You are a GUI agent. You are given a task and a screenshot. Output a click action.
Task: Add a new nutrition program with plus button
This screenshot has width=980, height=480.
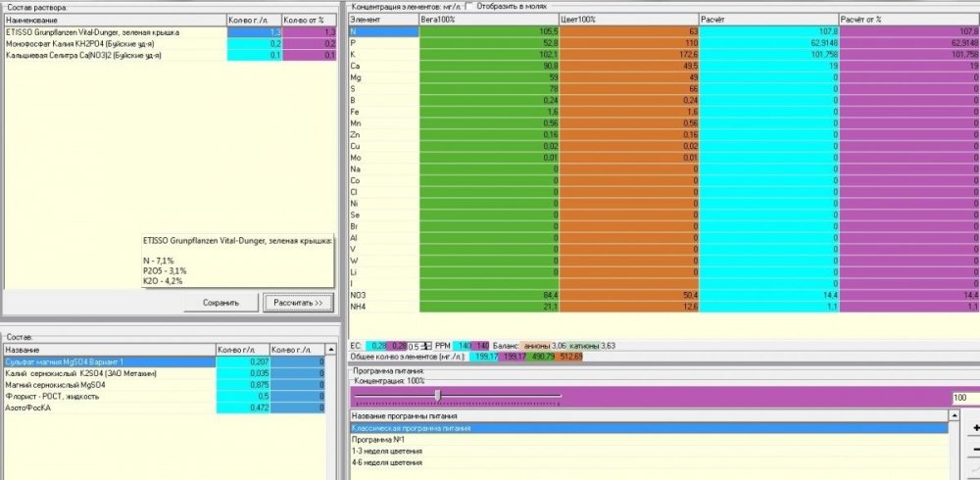click(x=975, y=428)
